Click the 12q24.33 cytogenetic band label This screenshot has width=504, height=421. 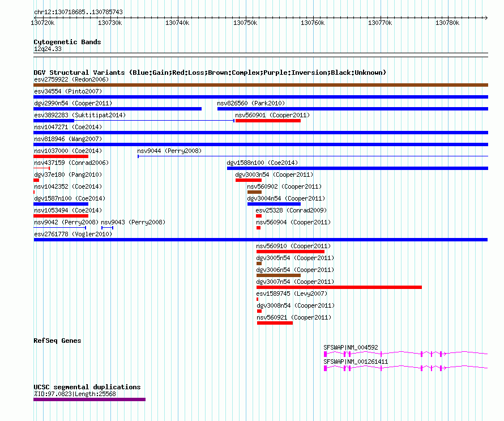coord(48,49)
